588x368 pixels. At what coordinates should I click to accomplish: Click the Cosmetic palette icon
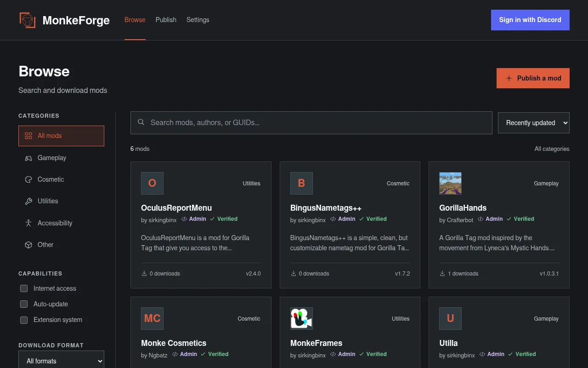tap(28, 179)
